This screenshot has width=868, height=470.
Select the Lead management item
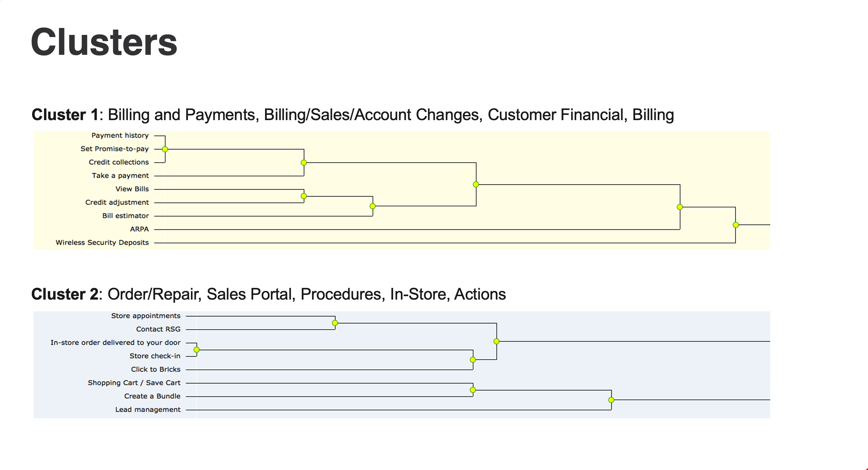pos(148,410)
